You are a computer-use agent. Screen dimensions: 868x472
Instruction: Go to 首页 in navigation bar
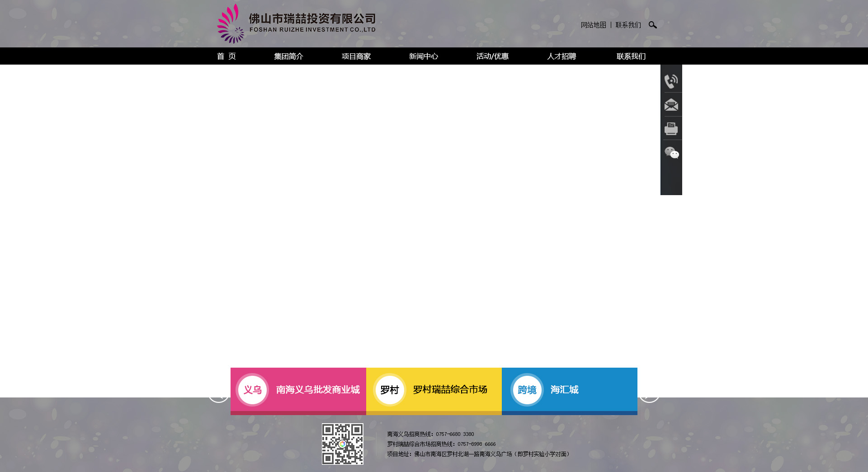[226, 56]
